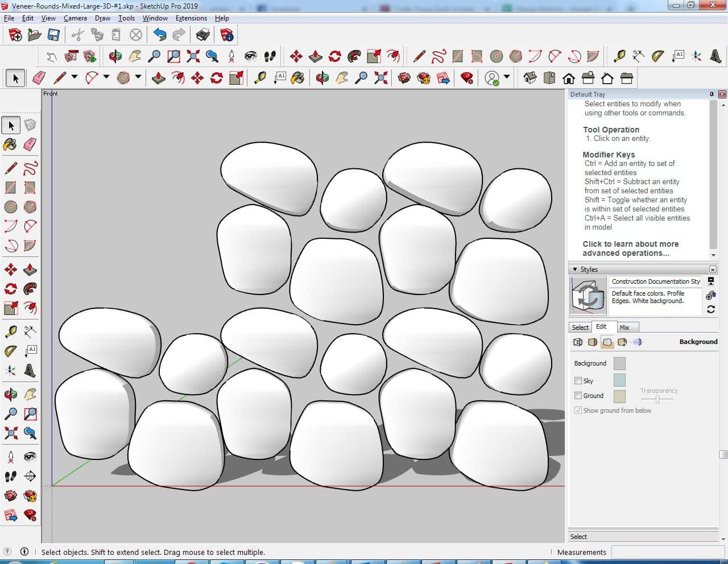
Task: Open Background settings icon in Styles Edit
Action: click(607, 342)
